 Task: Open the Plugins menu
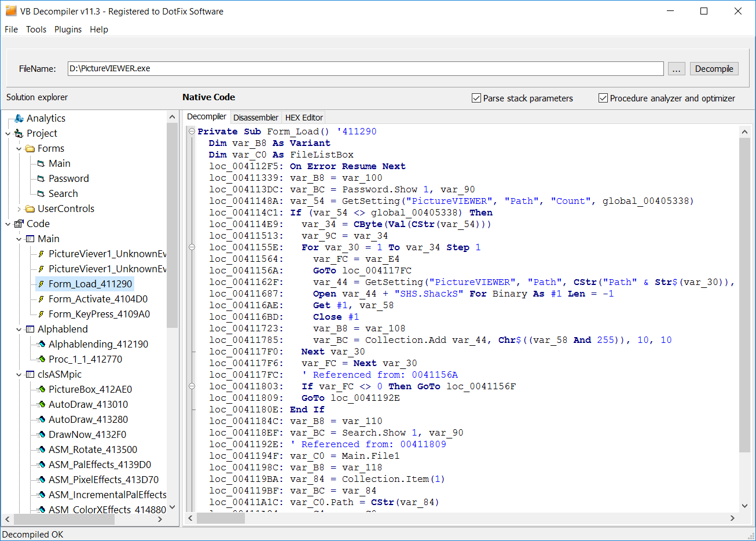pos(68,30)
